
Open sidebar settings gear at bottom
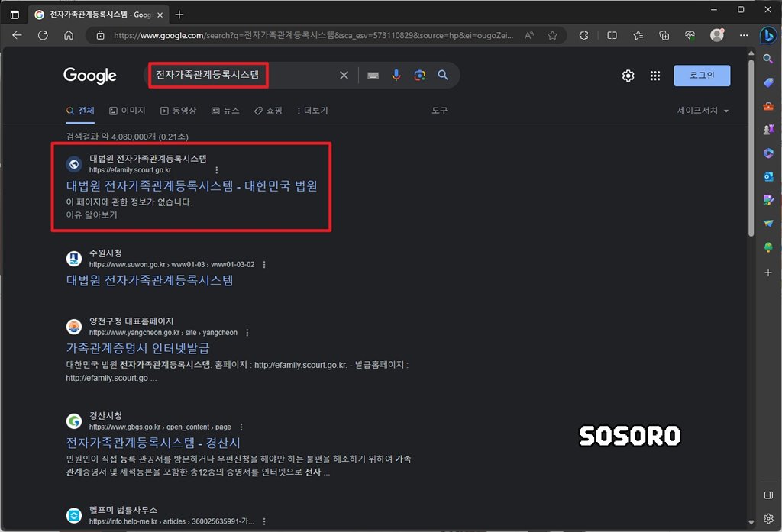click(x=768, y=518)
